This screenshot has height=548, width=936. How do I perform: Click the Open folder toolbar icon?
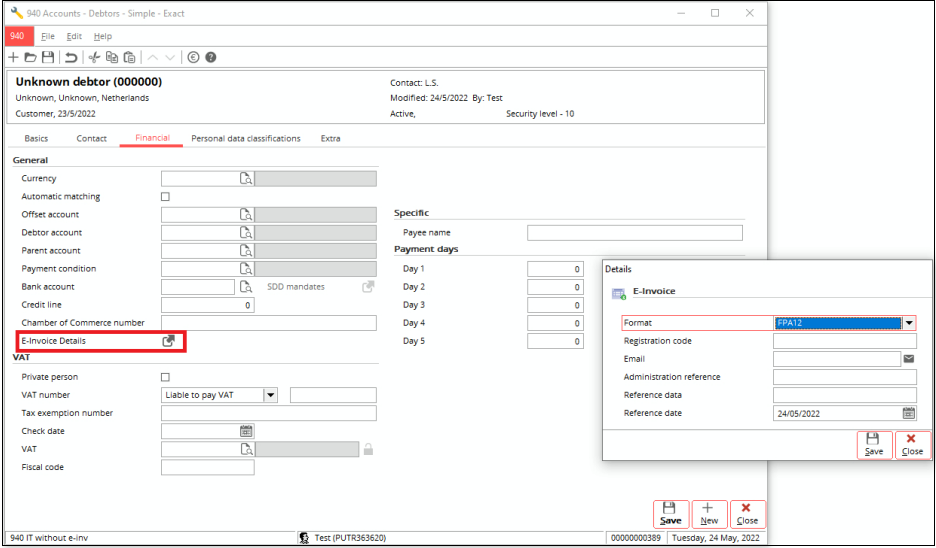(30, 58)
